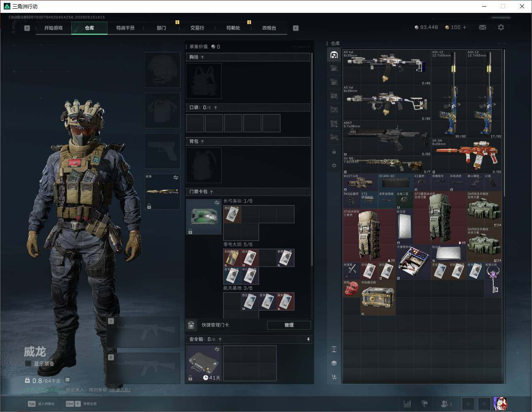Select the red mask item

(351, 288)
